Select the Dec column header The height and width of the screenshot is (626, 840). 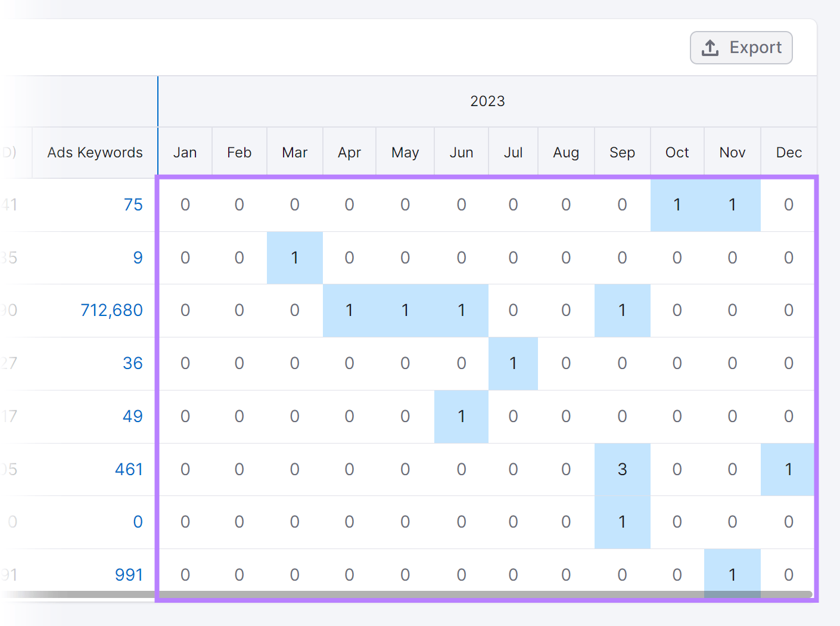788,152
